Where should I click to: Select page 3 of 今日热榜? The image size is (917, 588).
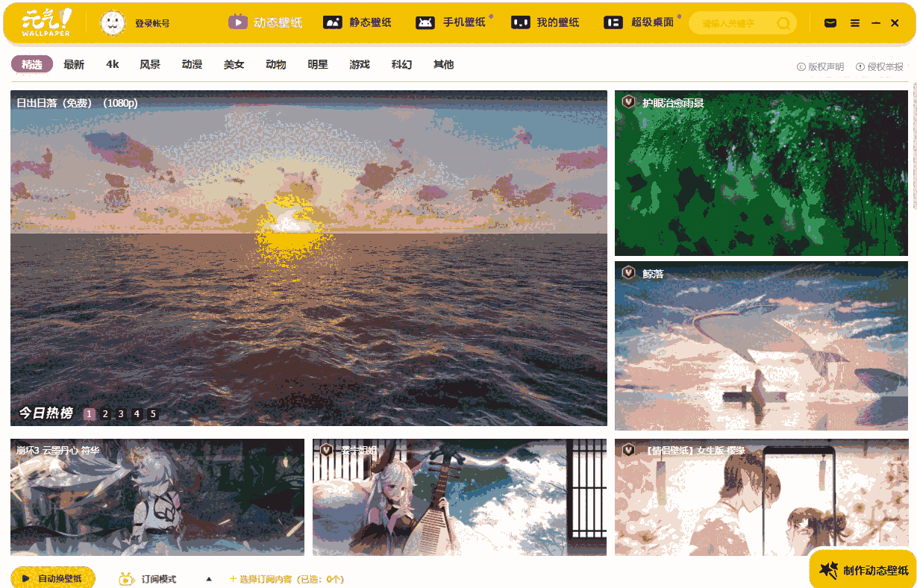pyautogui.click(x=120, y=413)
